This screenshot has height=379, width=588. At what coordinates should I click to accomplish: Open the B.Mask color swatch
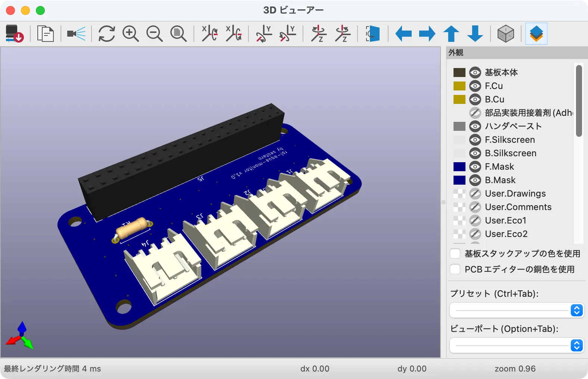coord(459,180)
